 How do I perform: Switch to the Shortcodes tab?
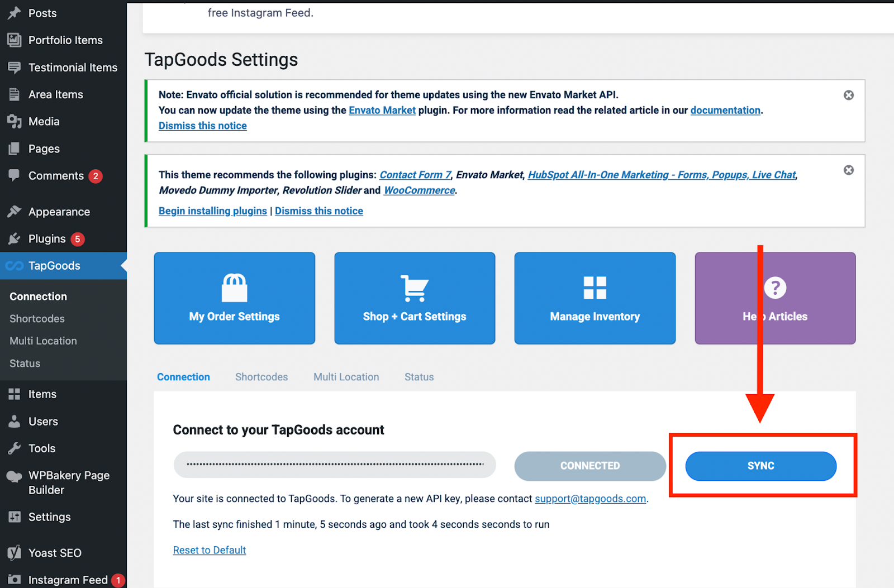pyautogui.click(x=261, y=377)
